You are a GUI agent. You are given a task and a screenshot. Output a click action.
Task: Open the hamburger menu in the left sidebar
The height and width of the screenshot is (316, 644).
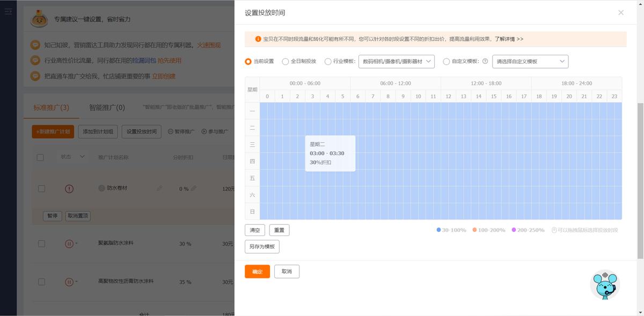[9, 12]
